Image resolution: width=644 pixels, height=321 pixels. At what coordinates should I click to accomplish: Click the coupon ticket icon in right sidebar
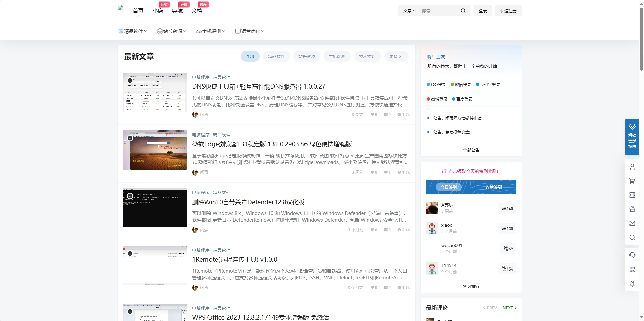632,195
